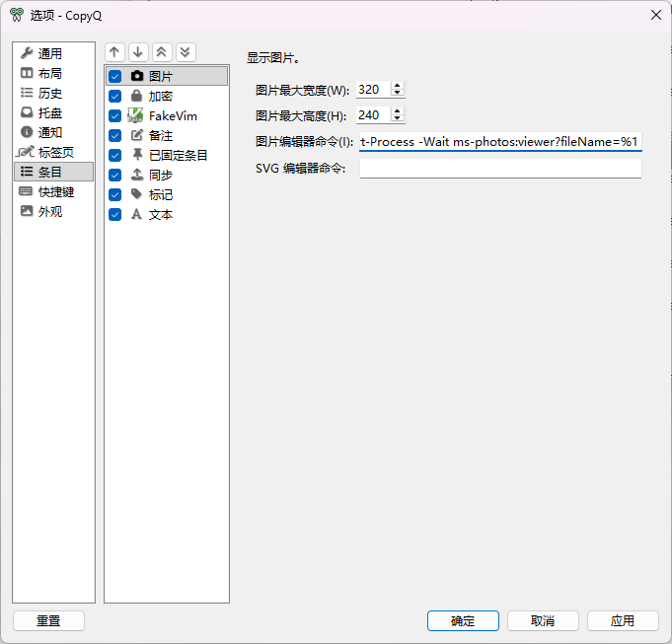Select the lock icon of 加密 plugin

click(x=137, y=96)
